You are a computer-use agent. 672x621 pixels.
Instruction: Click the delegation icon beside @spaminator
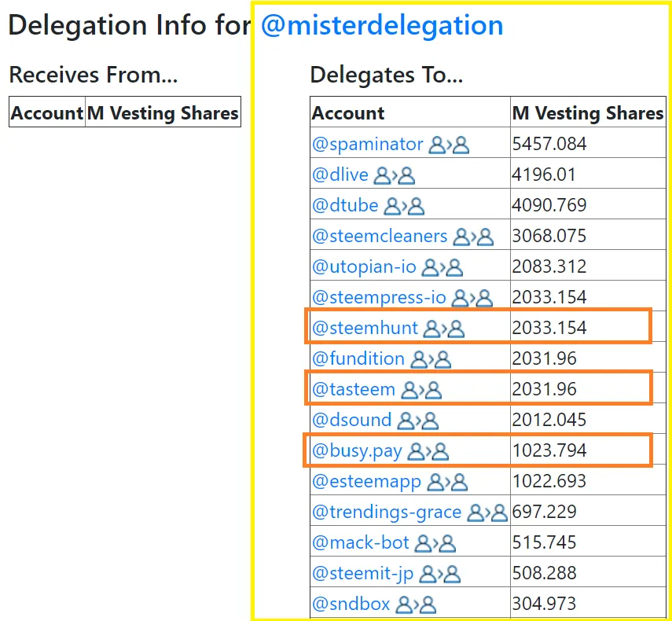tap(448, 145)
